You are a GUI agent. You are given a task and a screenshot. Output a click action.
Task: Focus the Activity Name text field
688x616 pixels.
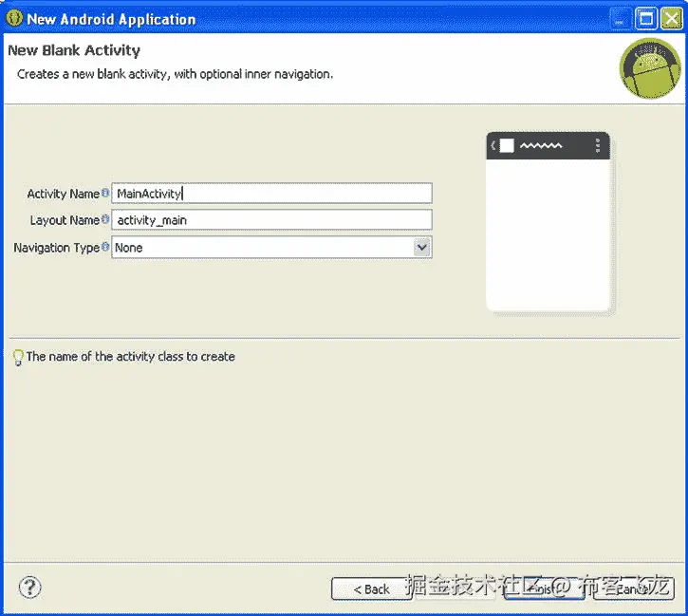pos(271,194)
